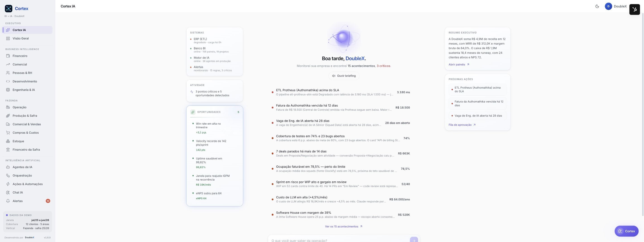Open the Operação tractor icon

[8, 107]
